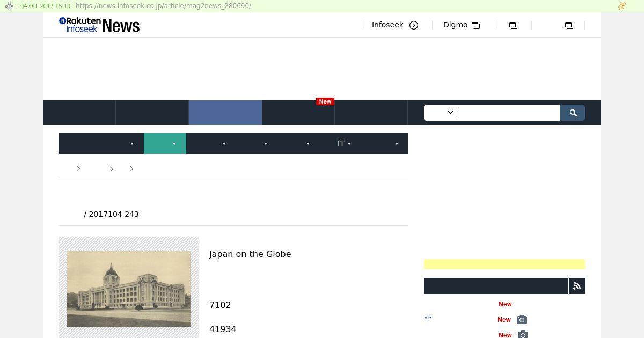Open the Digmo header link
Image resolution: width=644 pixels, height=338 pixels.
coord(455,25)
